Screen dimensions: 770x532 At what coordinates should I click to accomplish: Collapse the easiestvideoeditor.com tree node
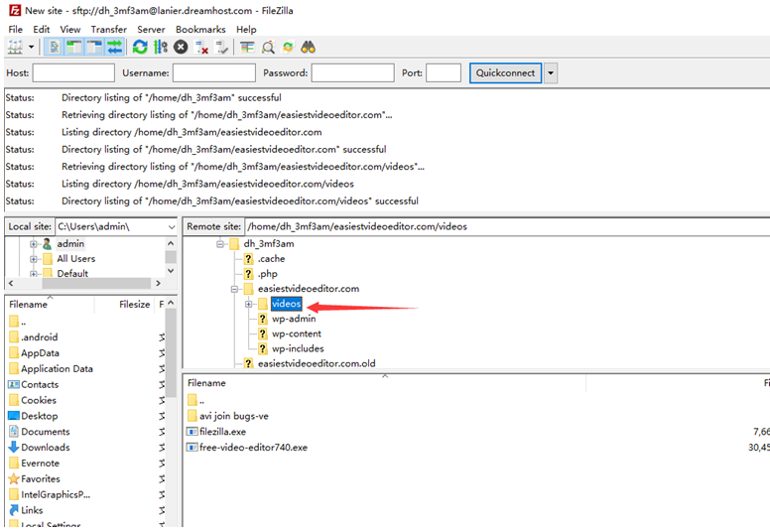coord(235,289)
